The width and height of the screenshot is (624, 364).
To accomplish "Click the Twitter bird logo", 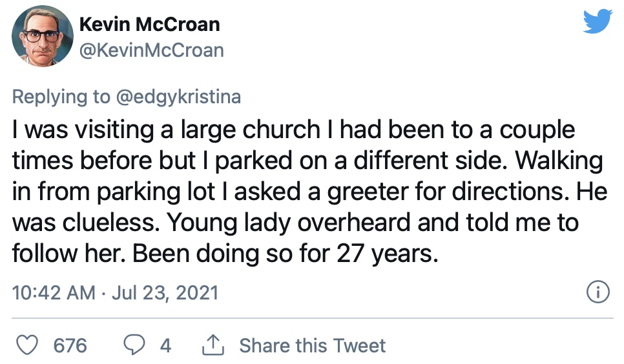I will click(x=598, y=21).
